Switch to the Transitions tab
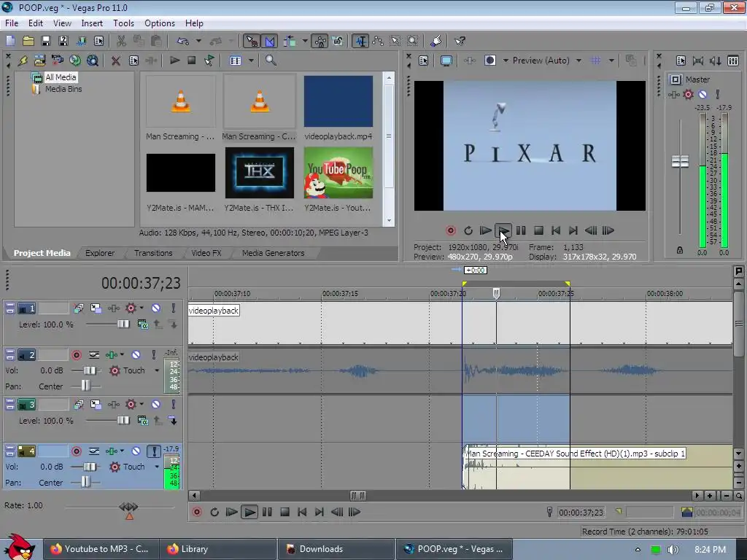The height and width of the screenshot is (560, 747). [x=153, y=253]
